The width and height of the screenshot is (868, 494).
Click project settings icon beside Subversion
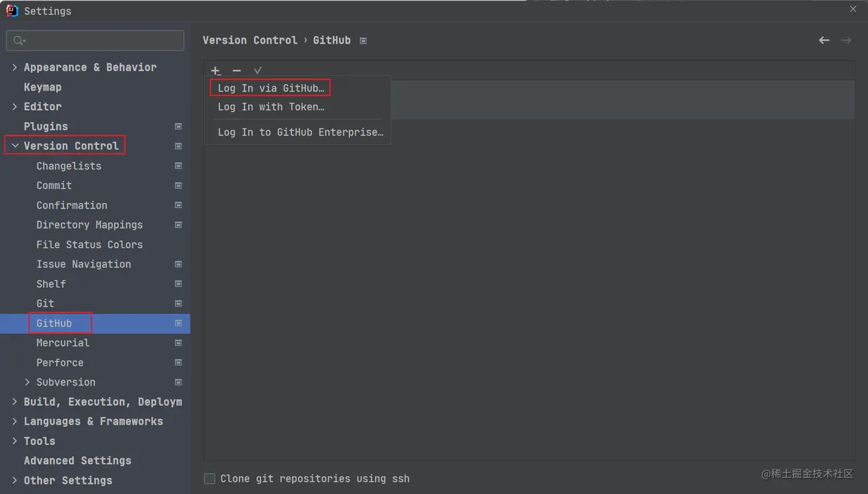tap(179, 382)
